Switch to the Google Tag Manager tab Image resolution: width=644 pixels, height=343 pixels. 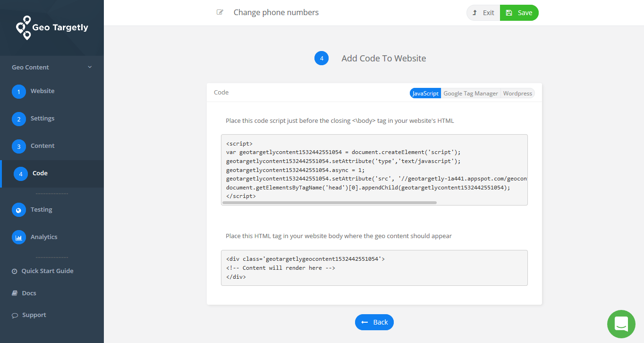[471, 94]
